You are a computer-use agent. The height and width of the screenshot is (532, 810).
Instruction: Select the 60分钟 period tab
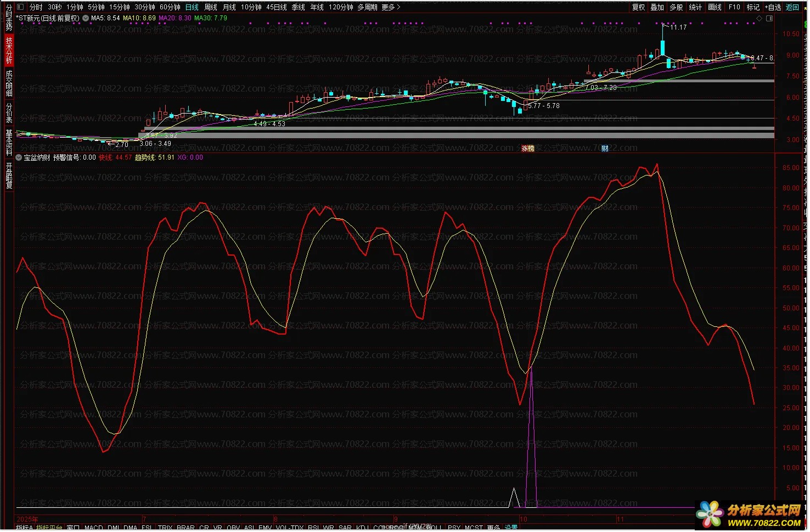click(170, 7)
